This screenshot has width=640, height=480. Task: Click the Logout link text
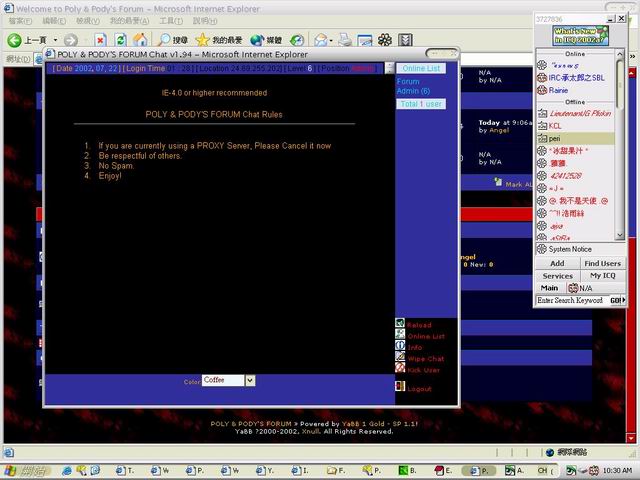(x=419, y=389)
